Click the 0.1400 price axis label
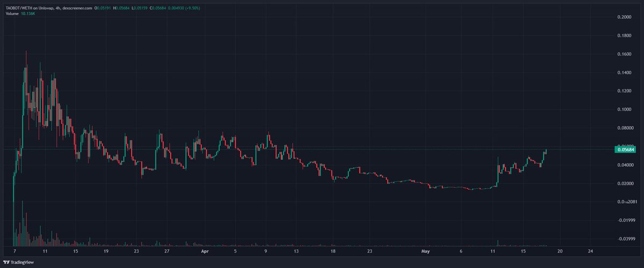Viewport: 644px width, 268px height. 624,72
